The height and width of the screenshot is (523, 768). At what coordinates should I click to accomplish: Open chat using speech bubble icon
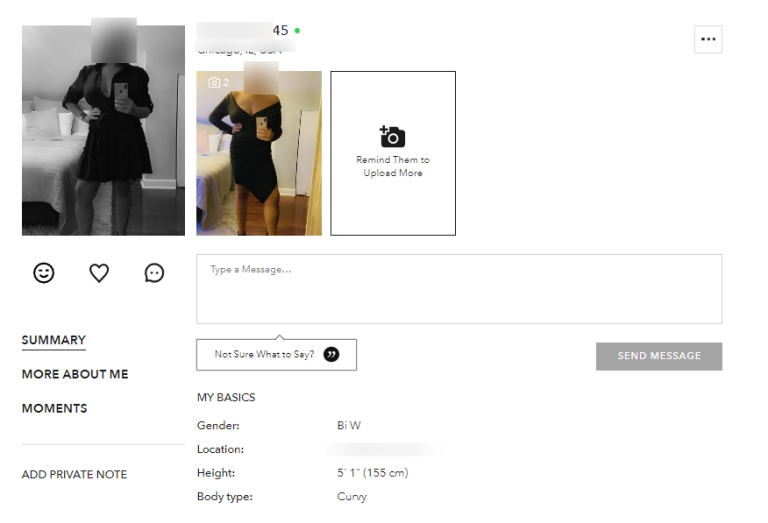(x=154, y=273)
